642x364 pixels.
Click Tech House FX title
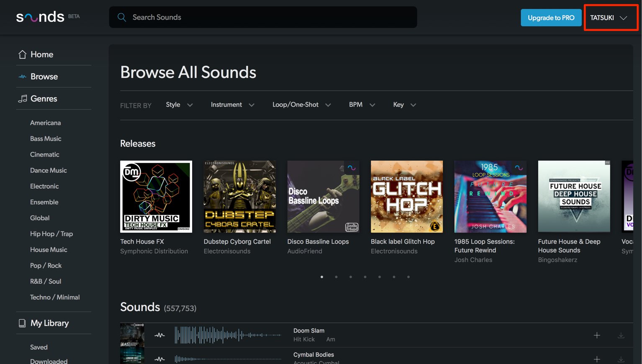click(x=142, y=241)
